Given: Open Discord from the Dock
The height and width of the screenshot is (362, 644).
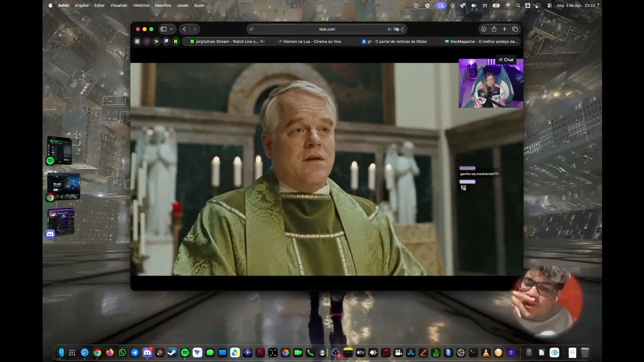Looking at the screenshot, I should (x=147, y=353).
